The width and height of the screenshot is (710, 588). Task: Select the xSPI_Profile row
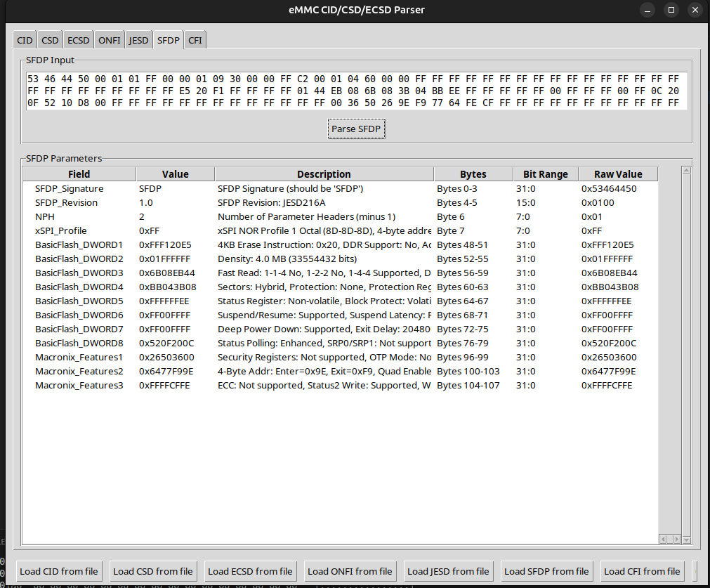point(340,230)
